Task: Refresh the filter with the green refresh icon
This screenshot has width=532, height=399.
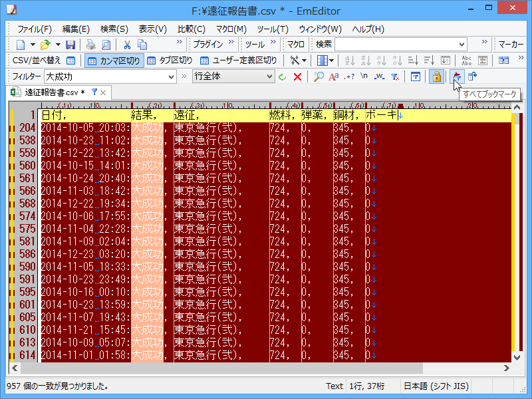Action: (x=281, y=76)
